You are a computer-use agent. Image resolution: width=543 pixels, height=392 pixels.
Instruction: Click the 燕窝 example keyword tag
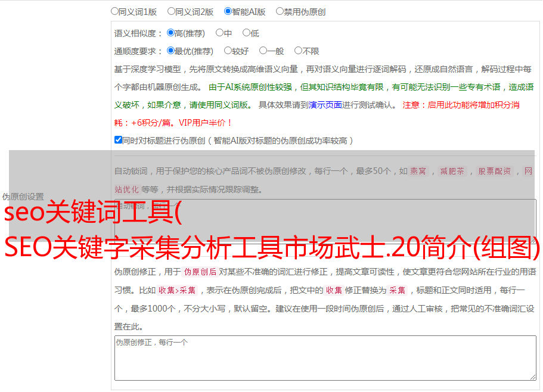coord(418,171)
